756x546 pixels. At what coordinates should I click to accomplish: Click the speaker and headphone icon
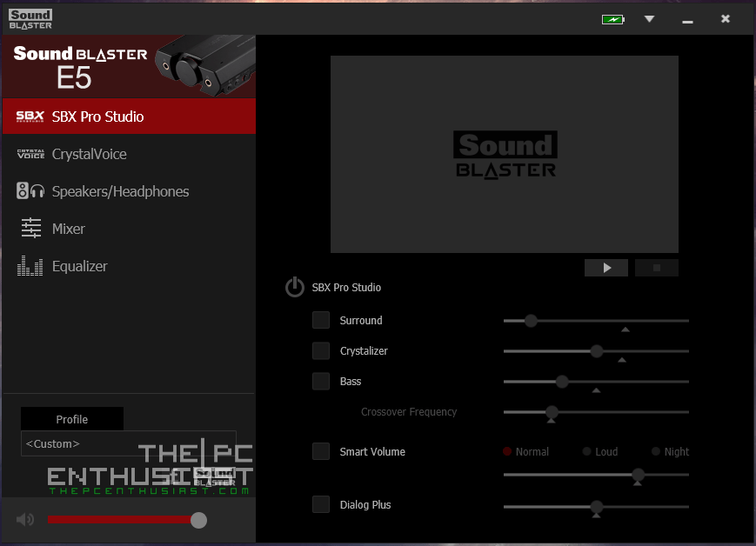[30, 190]
